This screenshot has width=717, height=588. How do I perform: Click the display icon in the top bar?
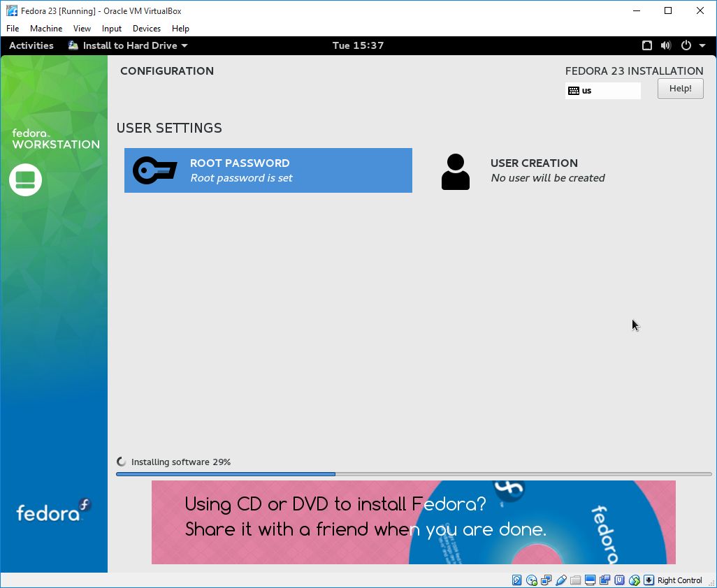pyautogui.click(x=646, y=45)
